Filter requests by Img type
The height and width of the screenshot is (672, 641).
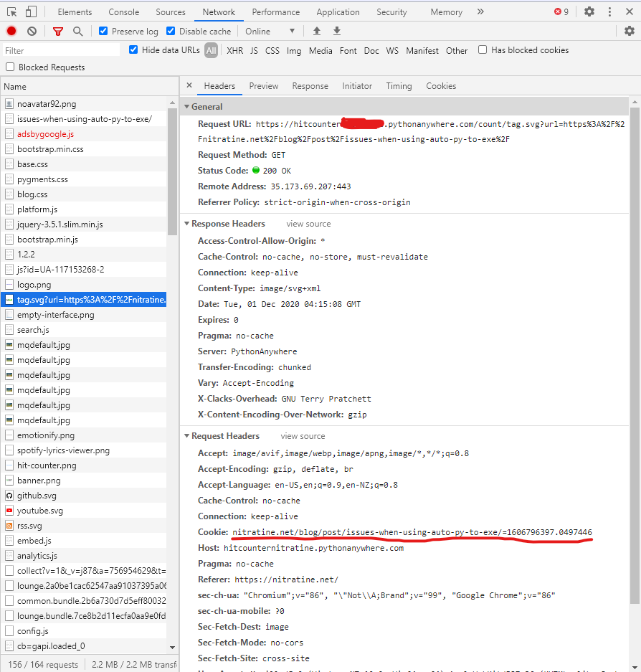tap(294, 51)
